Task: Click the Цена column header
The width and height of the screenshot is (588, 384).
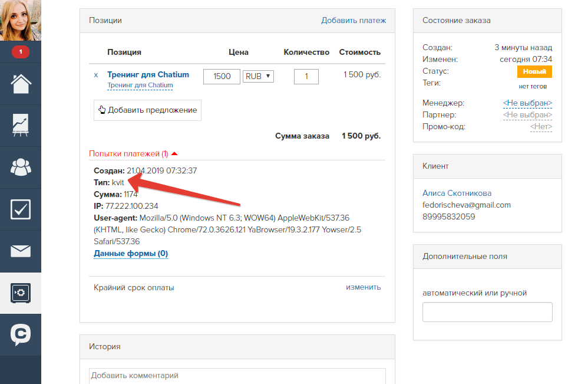Action: 239,52
